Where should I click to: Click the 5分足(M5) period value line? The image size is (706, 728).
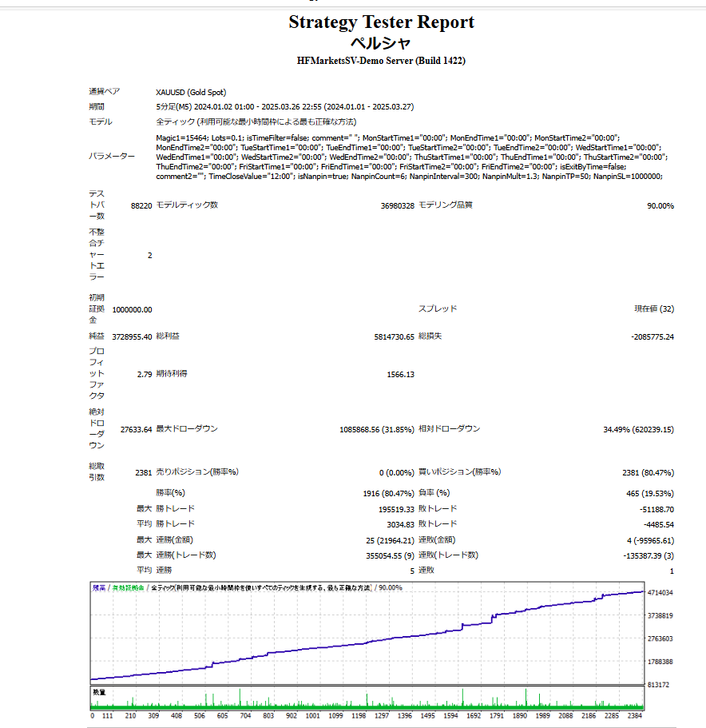285,107
